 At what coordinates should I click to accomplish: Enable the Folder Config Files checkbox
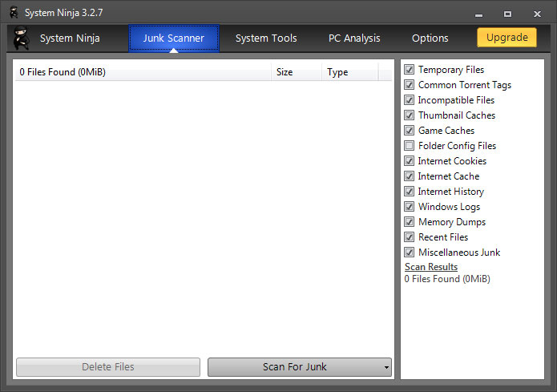[410, 145]
